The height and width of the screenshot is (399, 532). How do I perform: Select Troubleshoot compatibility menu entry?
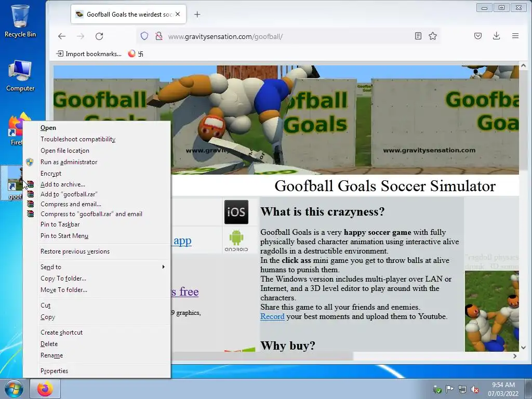97,139
